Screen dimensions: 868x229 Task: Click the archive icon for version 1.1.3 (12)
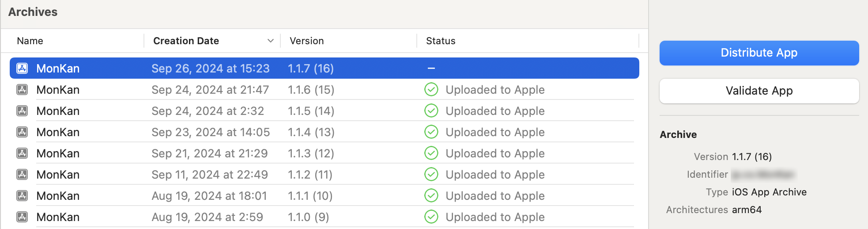pos(22,153)
